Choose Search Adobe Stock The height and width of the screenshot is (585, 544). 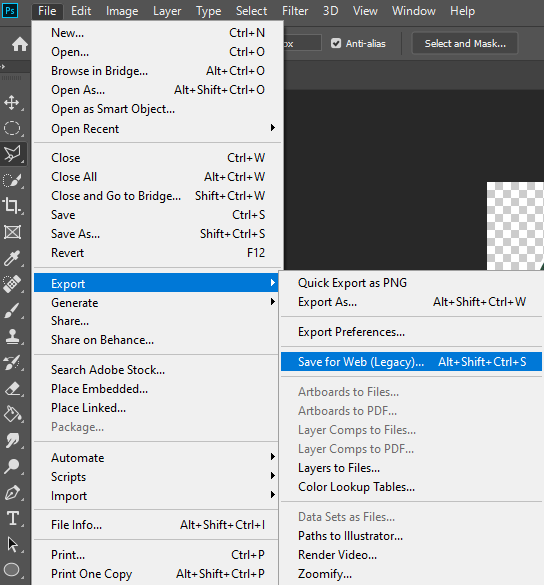coord(156,370)
